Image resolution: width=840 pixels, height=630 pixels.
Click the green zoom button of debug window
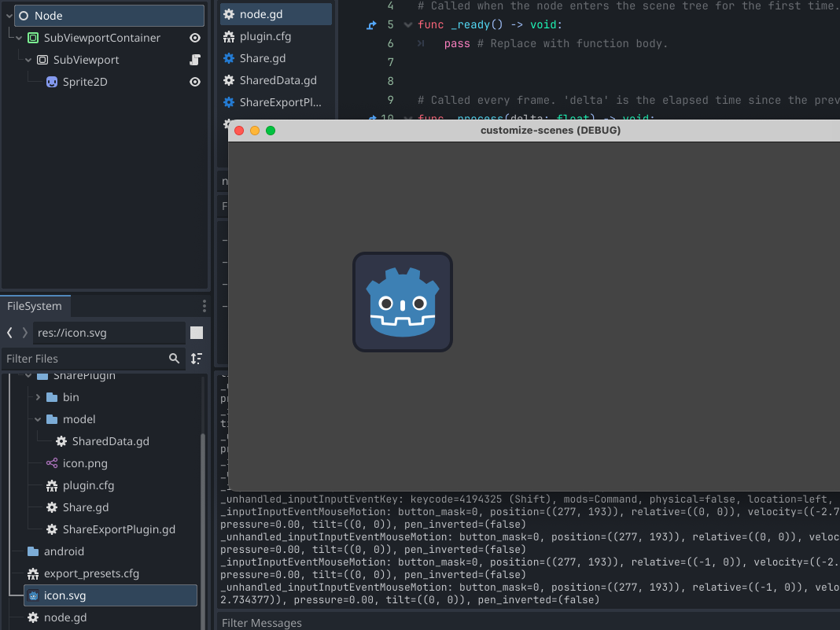coord(271,131)
